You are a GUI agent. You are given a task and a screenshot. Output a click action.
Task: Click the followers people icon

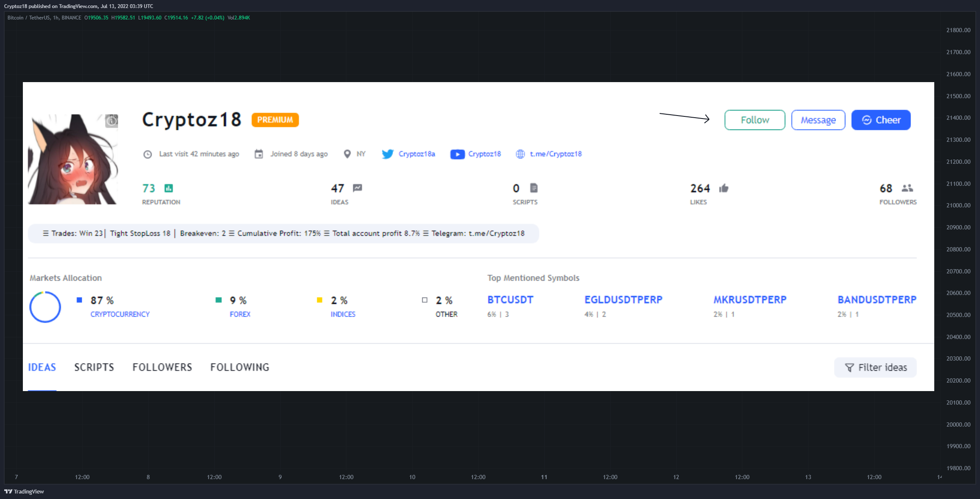907,188
